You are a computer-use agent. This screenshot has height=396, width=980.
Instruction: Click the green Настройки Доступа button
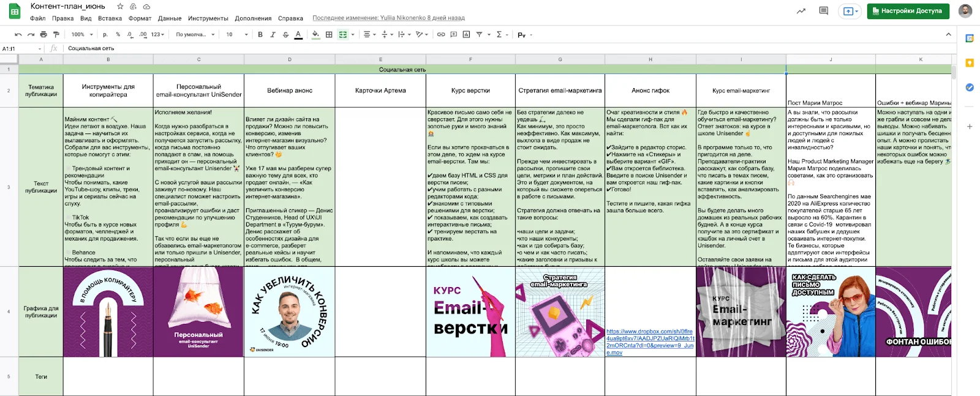pos(908,11)
